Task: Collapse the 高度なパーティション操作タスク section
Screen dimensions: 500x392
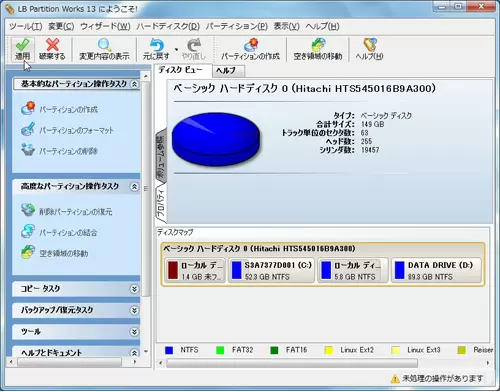Action: click(134, 186)
